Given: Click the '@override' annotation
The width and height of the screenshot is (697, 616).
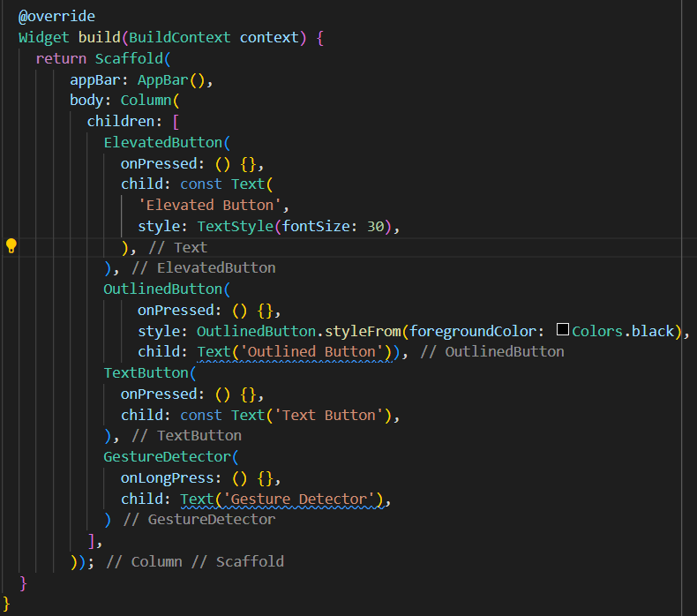Looking at the screenshot, I should click(x=56, y=17).
